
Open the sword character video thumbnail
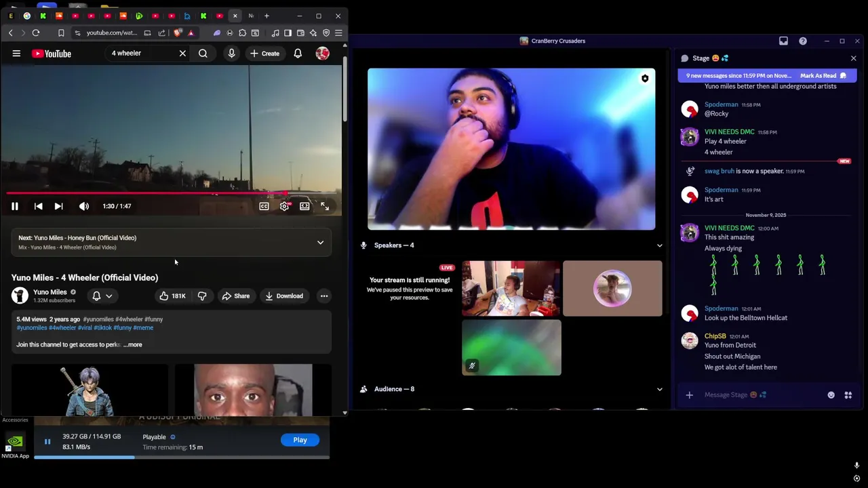coord(90,390)
